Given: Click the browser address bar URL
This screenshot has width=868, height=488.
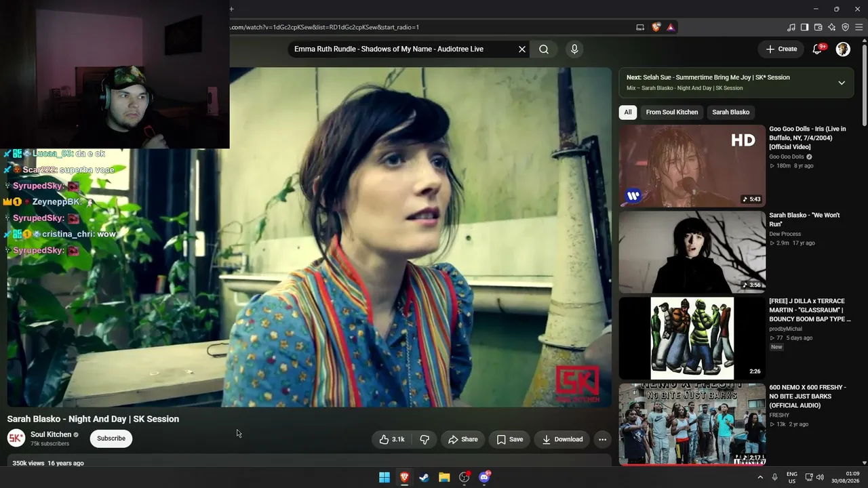Looking at the screenshot, I should (x=325, y=27).
